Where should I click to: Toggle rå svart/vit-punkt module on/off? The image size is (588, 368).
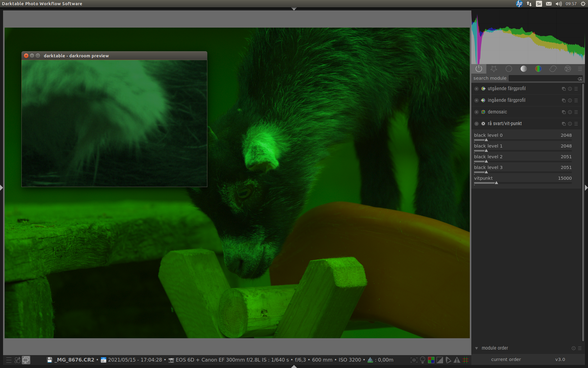tap(477, 124)
